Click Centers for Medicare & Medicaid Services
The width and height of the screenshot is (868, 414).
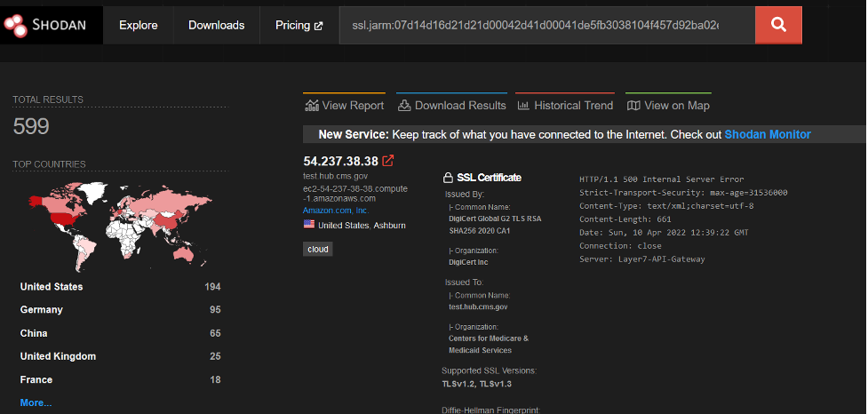point(489,345)
